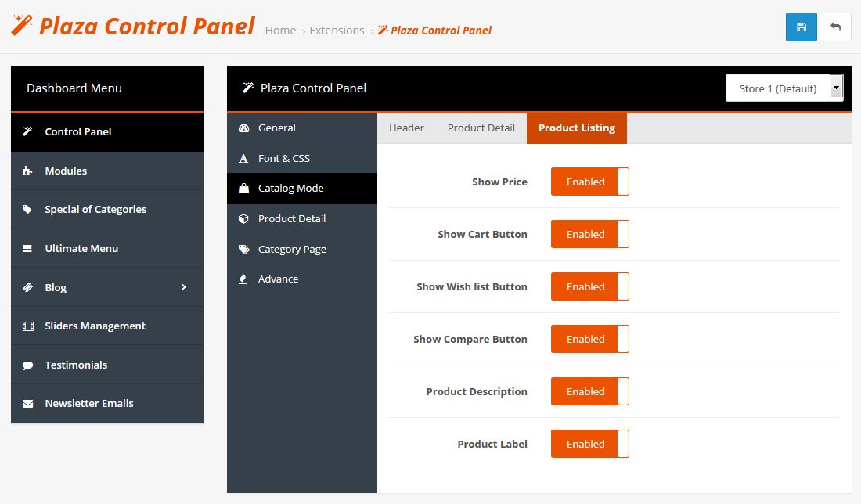
Task: Open the Store 1 (Default) dropdown
Action: [784, 88]
